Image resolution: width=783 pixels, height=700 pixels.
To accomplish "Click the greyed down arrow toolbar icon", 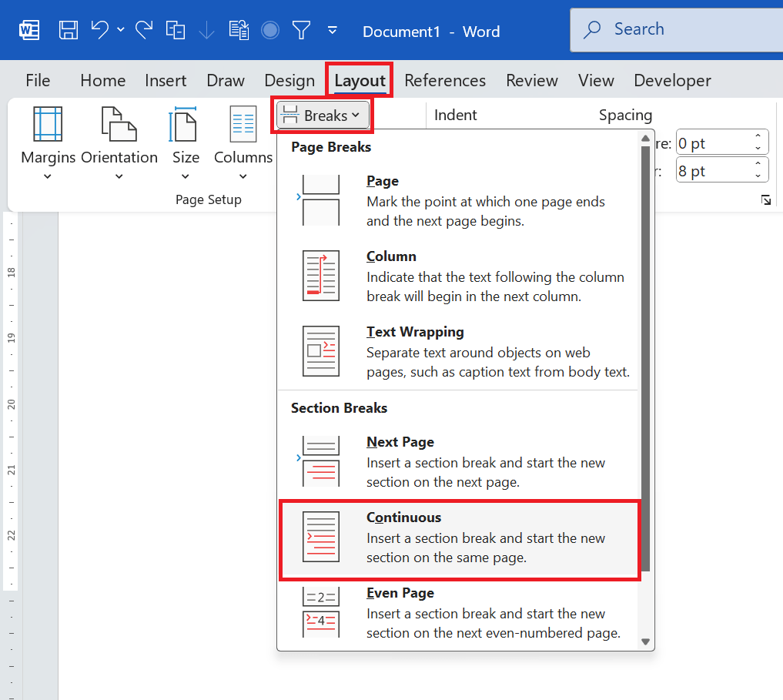I will point(206,31).
